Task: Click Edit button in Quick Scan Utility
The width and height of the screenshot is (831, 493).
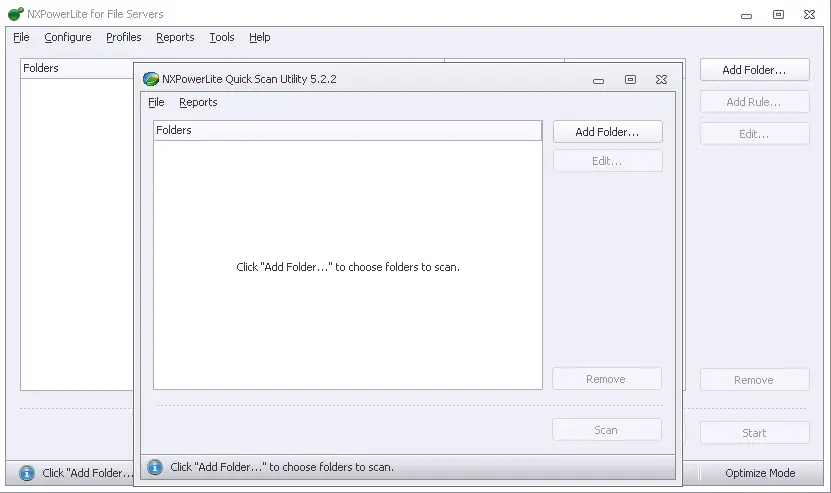Action: (x=607, y=161)
